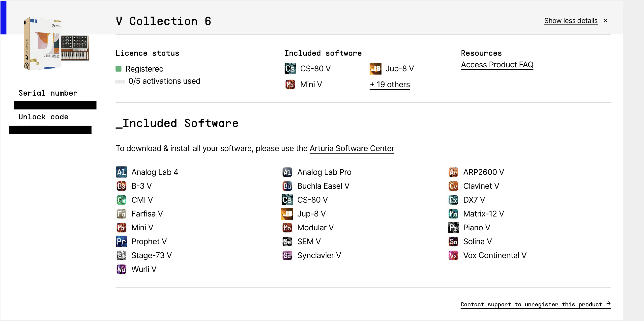Click the Analog Lab 4 name

(x=155, y=172)
